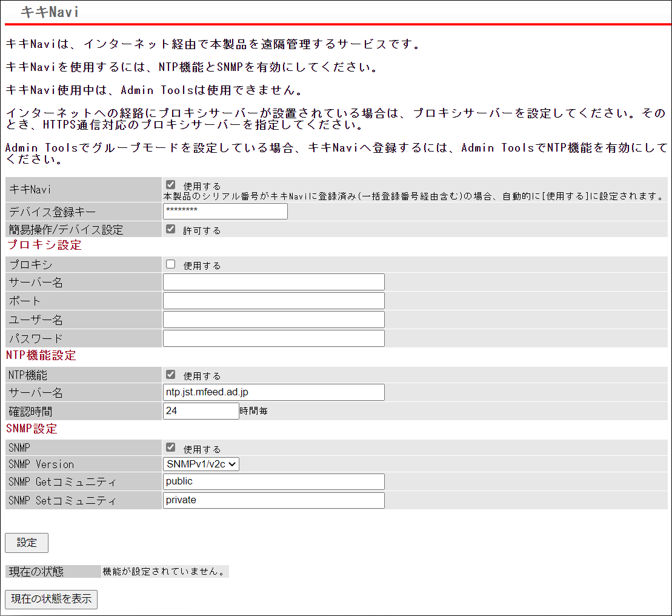The image size is (672, 616).
Task: Click the 現在の状態 status message text
Action: pos(164,571)
